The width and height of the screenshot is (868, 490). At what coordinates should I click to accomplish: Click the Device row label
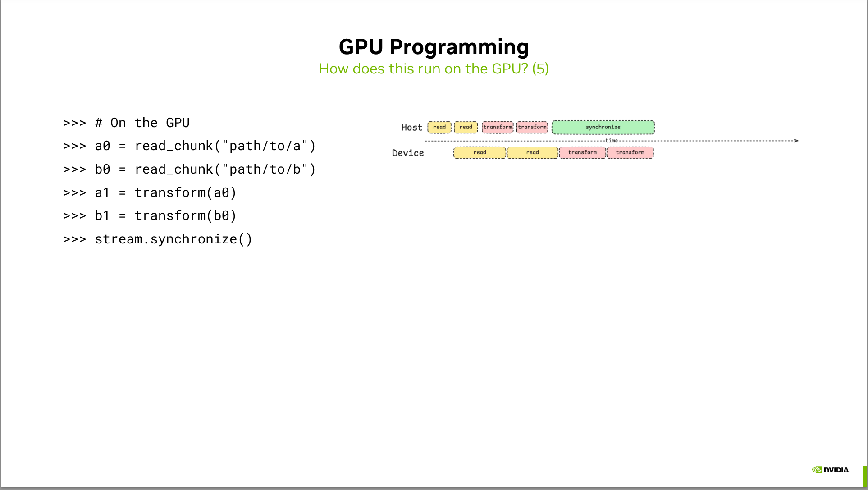[408, 153]
